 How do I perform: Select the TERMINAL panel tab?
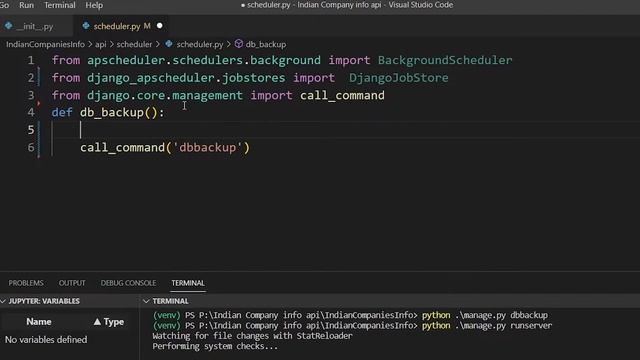(x=188, y=283)
